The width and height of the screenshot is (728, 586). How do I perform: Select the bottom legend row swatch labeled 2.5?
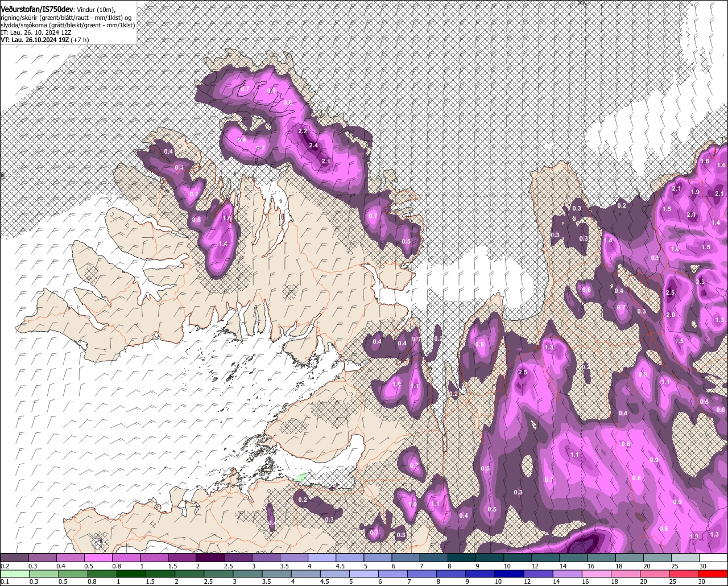coord(218,573)
